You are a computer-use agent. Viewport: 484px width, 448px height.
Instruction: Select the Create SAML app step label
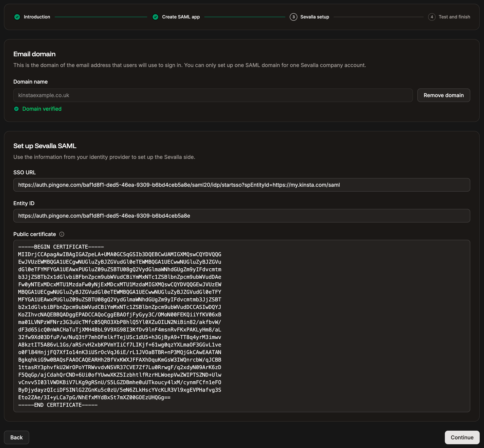[x=181, y=17]
